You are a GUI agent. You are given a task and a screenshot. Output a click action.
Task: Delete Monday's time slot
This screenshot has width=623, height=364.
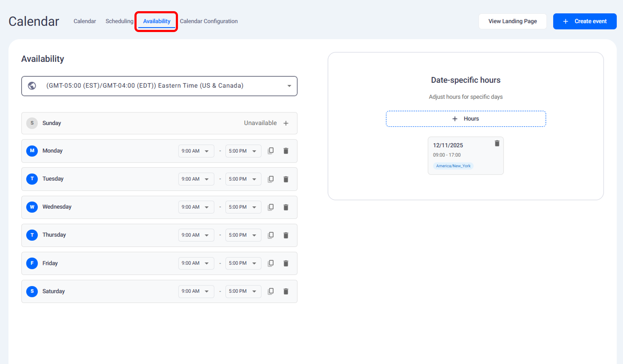[x=286, y=151]
